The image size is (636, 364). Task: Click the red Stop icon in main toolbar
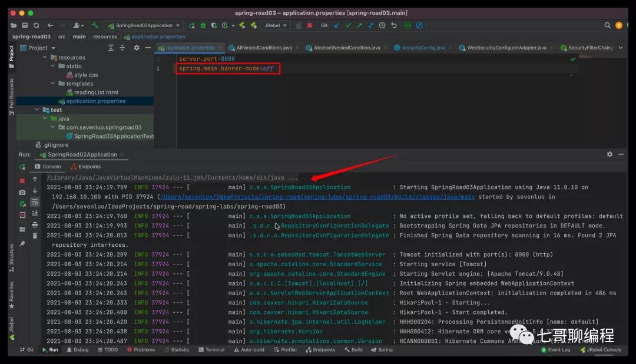coord(310,25)
